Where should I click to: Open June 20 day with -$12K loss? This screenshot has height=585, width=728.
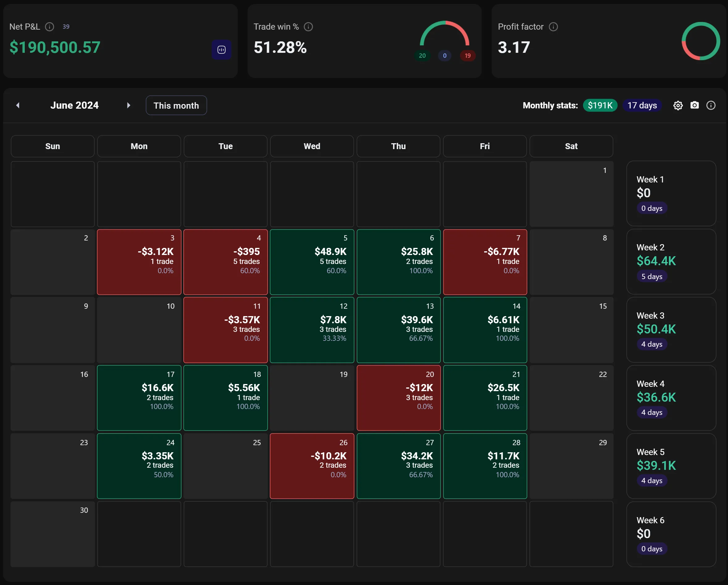tap(399, 398)
